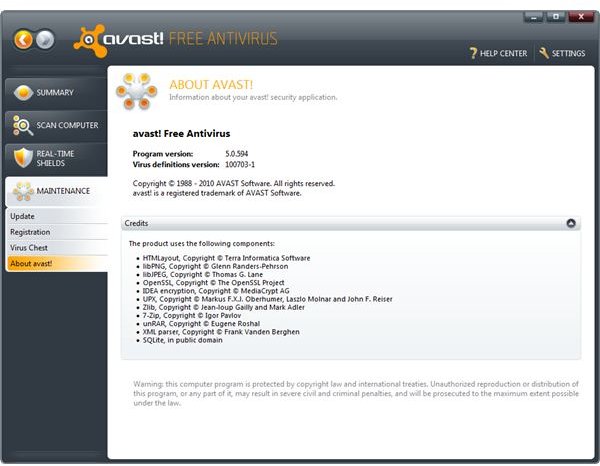
Task: Open Settings from the top bar
Action: tap(562, 53)
